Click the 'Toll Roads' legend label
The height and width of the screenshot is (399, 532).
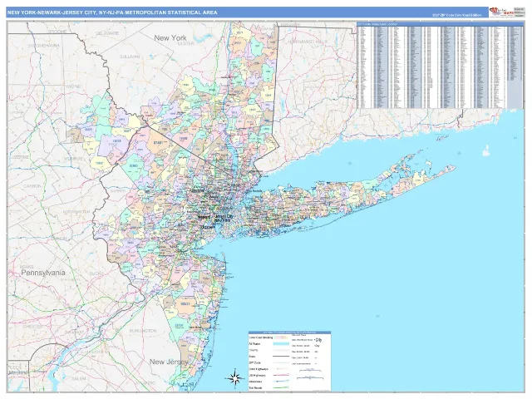(255, 388)
